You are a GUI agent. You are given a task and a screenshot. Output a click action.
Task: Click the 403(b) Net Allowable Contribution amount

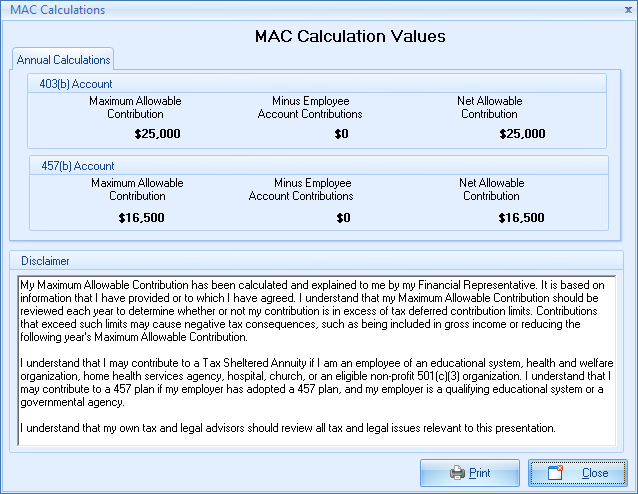pyautogui.click(x=521, y=134)
